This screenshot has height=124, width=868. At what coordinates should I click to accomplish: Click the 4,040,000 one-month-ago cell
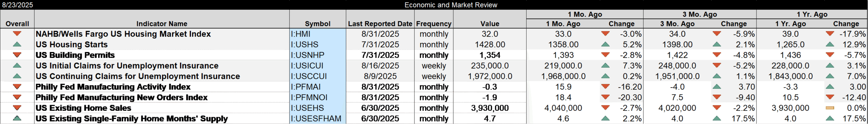click(563, 108)
